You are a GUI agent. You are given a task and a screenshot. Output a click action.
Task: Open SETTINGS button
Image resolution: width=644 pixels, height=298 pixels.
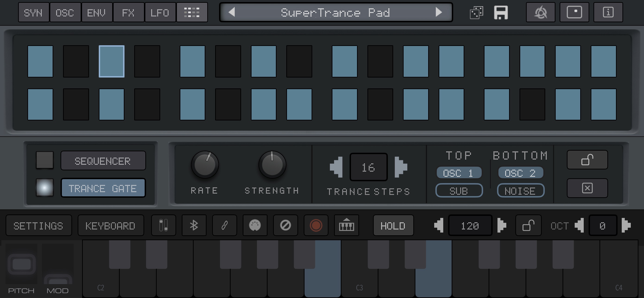(38, 225)
